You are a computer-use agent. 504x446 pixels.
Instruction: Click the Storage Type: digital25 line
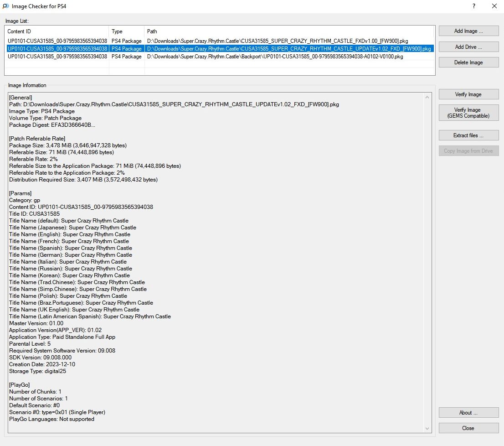(38, 371)
